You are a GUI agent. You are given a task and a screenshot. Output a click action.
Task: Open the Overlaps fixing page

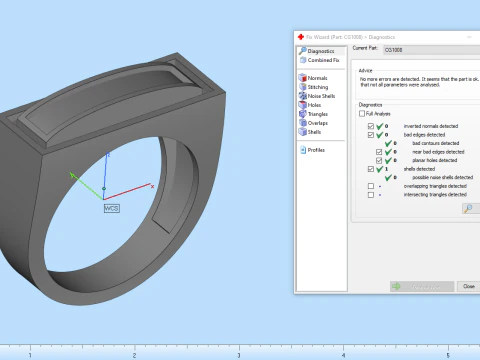tap(313, 123)
